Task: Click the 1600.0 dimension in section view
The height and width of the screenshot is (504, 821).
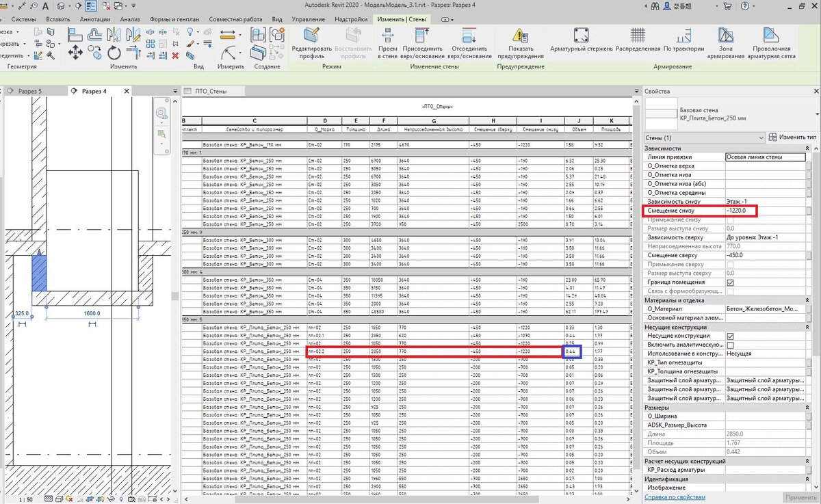Action: click(x=92, y=313)
